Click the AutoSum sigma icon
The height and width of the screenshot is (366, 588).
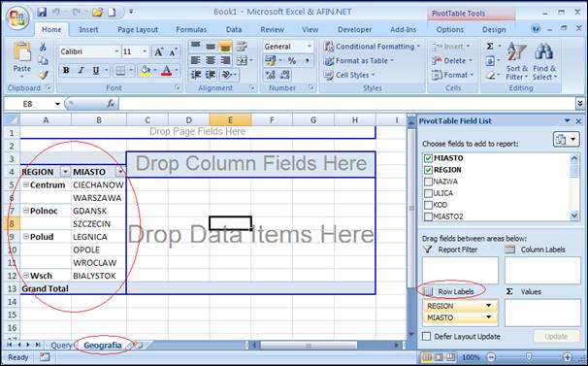(x=490, y=47)
